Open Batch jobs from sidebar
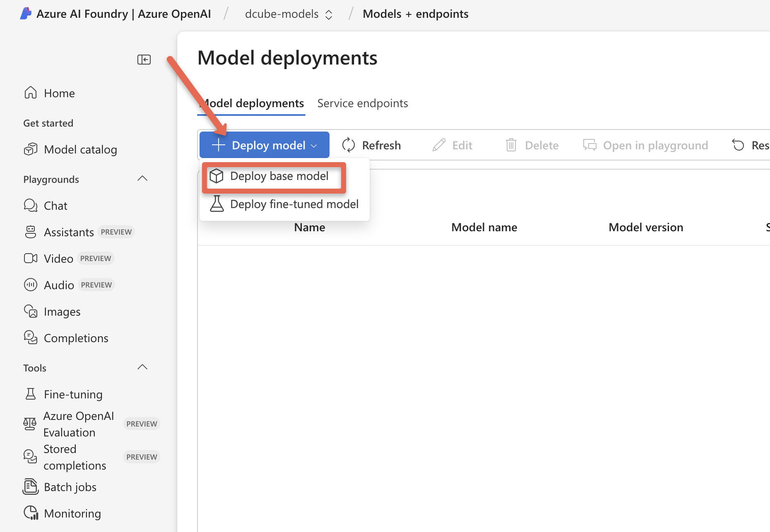 click(70, 486)
